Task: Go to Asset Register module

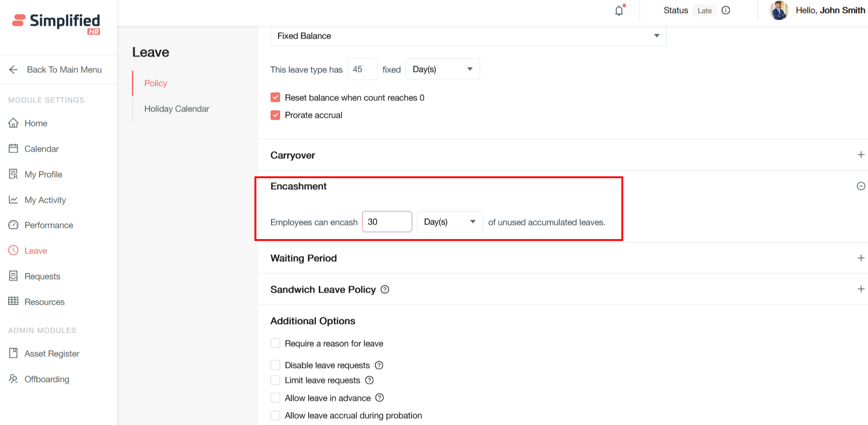Action: [x=52, y=354]
